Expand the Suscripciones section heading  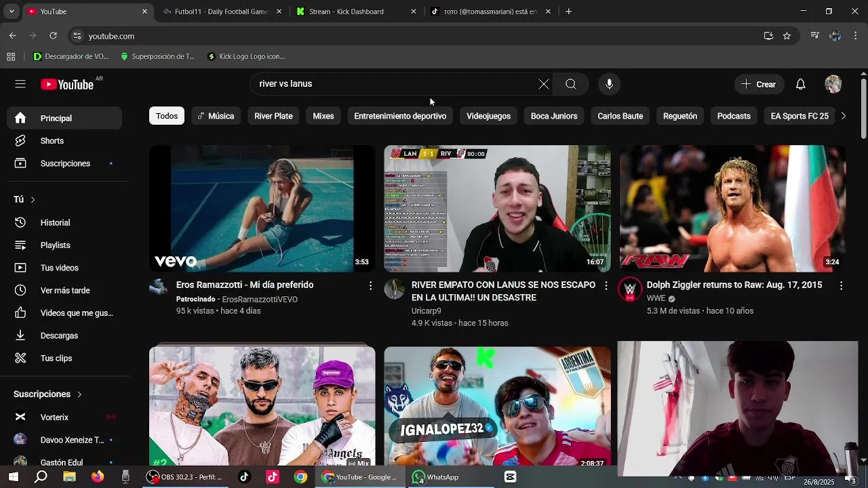point(47,394)
